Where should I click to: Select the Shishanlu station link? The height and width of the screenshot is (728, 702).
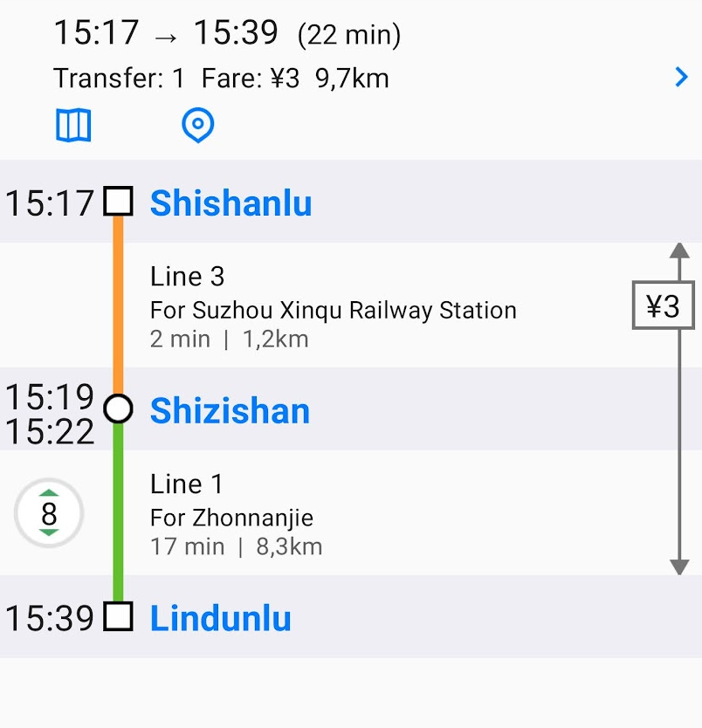(x=231, y=203)
